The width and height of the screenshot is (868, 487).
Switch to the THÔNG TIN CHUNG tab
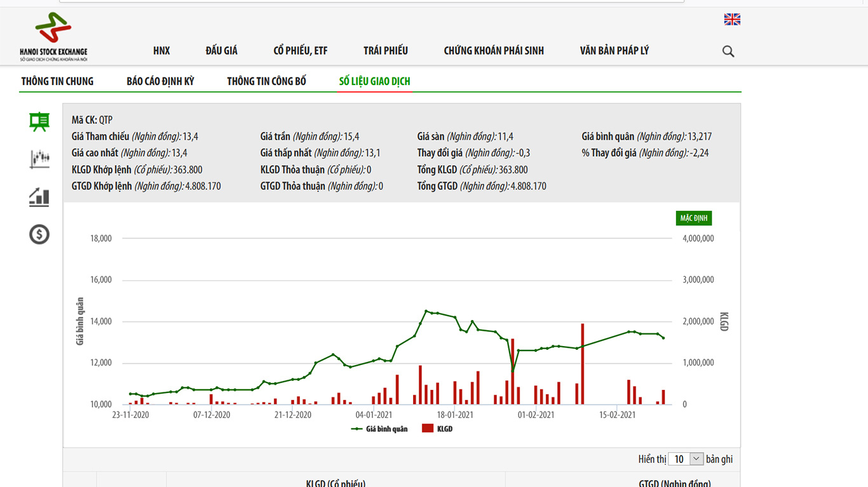pos(57,81)
